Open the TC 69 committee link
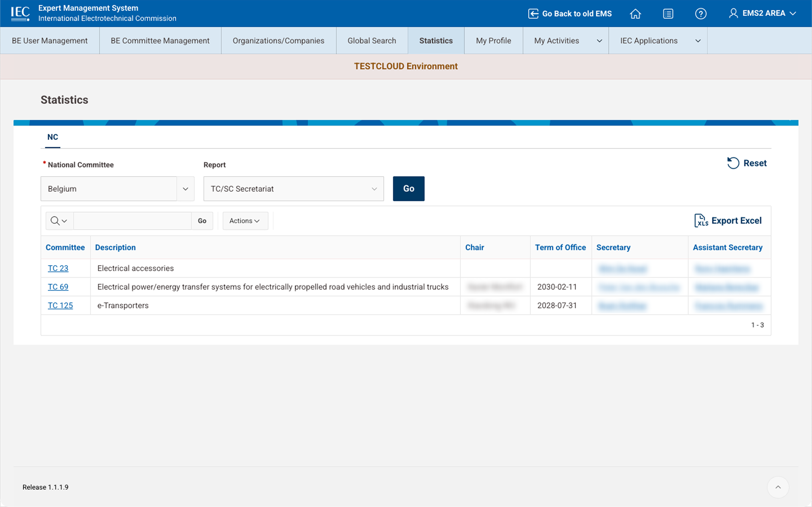The image size is (812, 507). click(58, 287)
